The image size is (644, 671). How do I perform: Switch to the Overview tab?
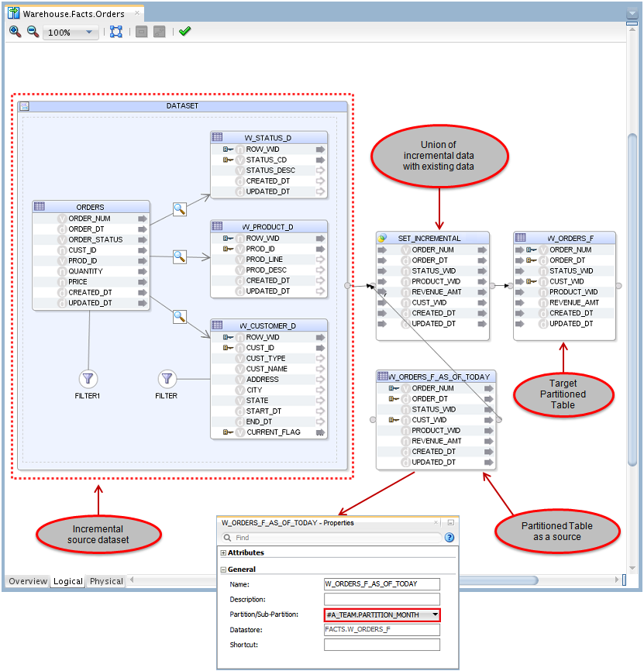tap(27, 581)
